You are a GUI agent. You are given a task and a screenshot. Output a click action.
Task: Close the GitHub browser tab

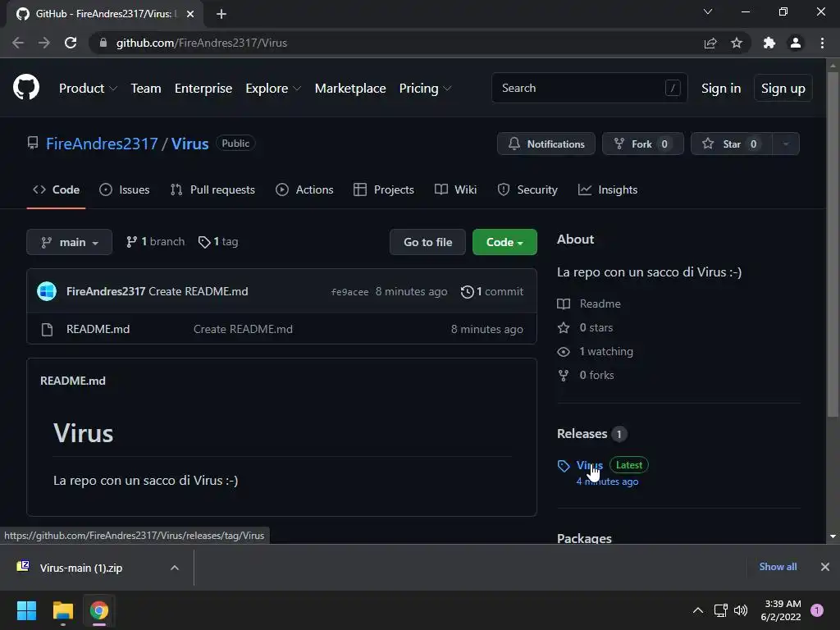coord(190,15)
